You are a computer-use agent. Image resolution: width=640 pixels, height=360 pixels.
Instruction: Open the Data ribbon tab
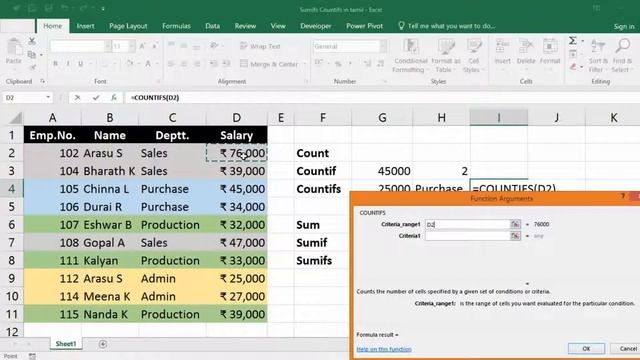click(212, 26)
